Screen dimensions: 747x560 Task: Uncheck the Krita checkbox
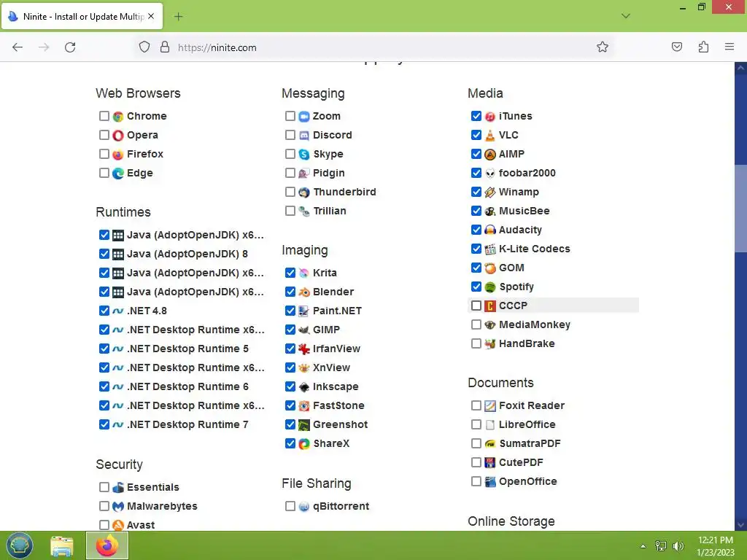(x=290, y=273)
